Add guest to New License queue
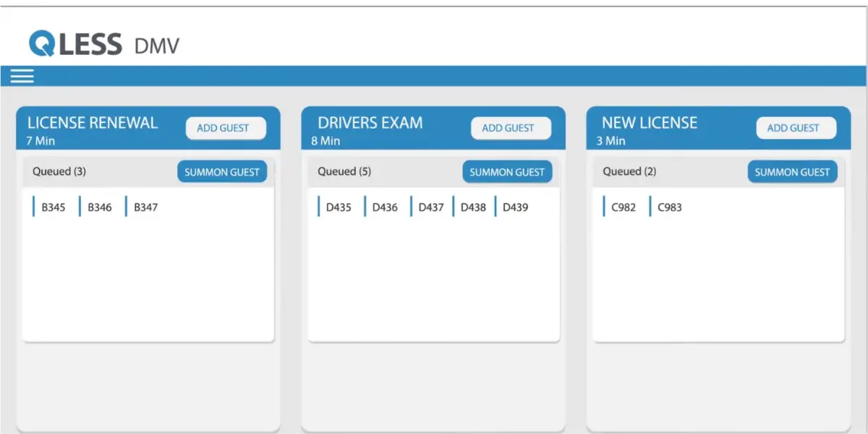 (796, 128)
